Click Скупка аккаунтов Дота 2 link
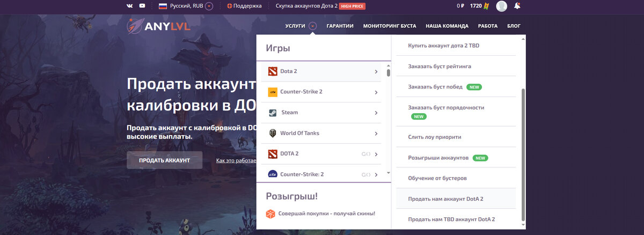The height and width of the screenshot is (235, 644). point(306,6)
